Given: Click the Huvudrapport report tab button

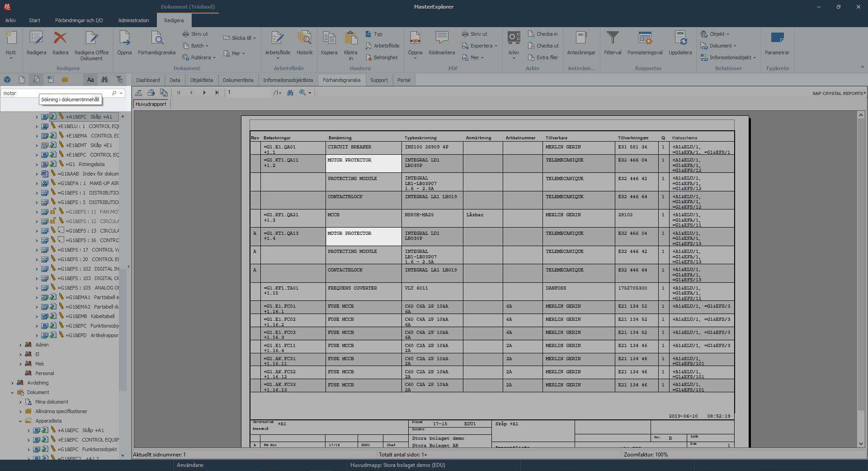Looking at the screenshot, I should coord(151,104).
